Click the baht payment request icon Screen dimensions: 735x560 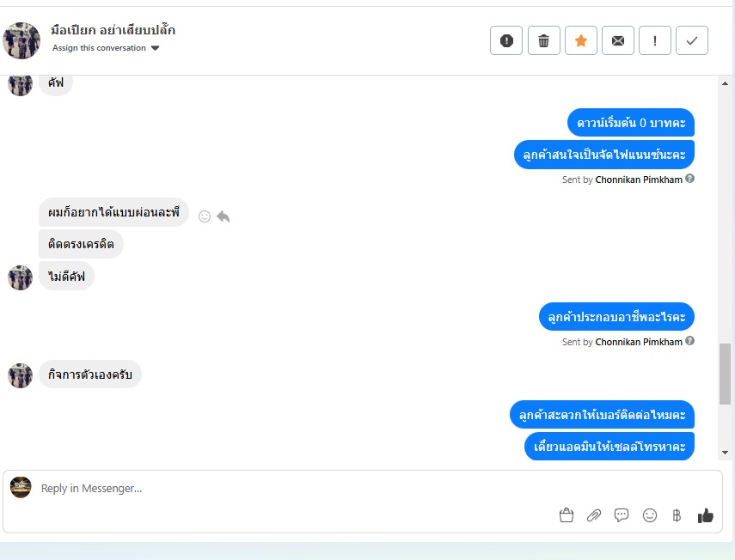tap(677, 515)
